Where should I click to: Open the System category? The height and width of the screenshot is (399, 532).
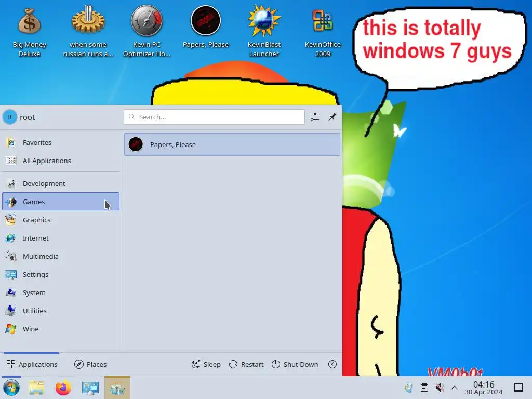61,292
